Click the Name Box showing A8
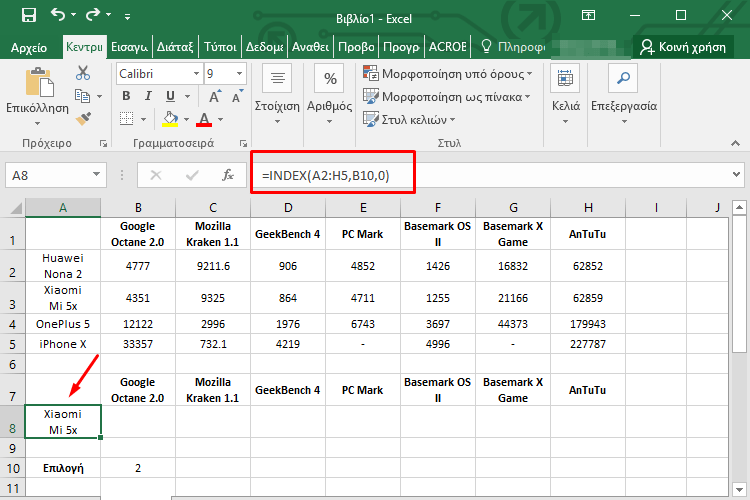The width and height of the screenshot is (750, 500). tap(48, 176)
